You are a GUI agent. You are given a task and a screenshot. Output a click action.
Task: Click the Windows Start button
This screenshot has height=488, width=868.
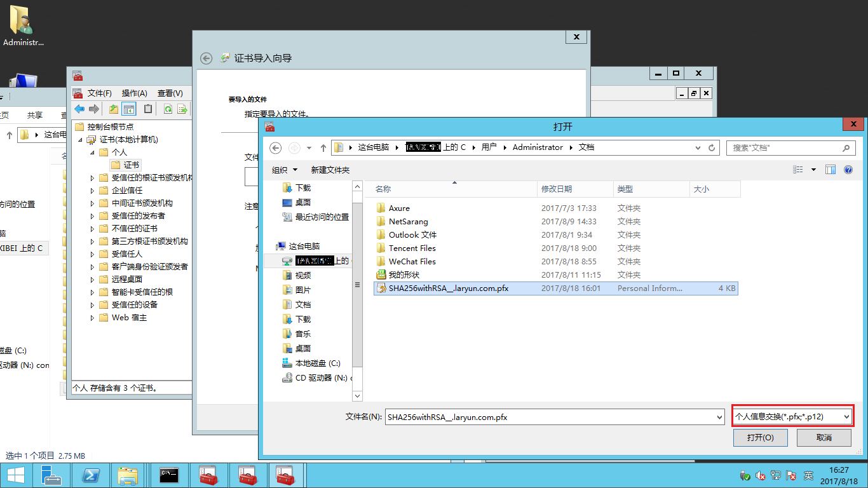point(15,475)
